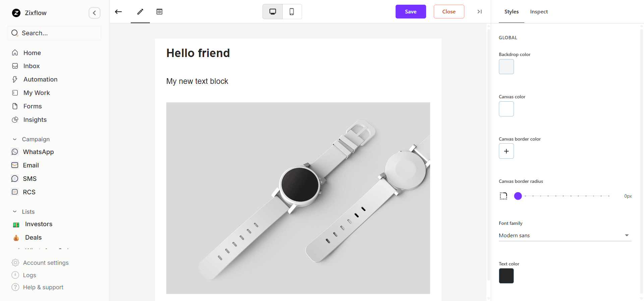Open Automation from the sidebar

40,80
